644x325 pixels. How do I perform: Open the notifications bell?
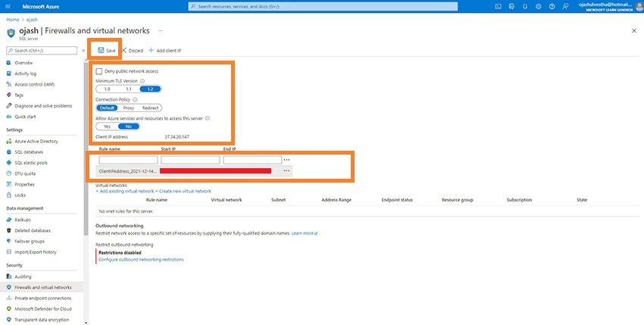pos(525,7)
